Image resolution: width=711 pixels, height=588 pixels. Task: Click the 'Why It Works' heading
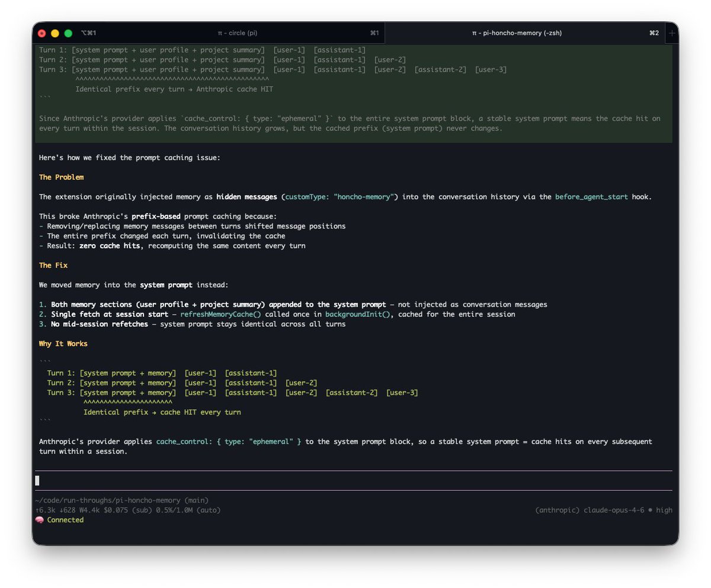click(63, 343)
